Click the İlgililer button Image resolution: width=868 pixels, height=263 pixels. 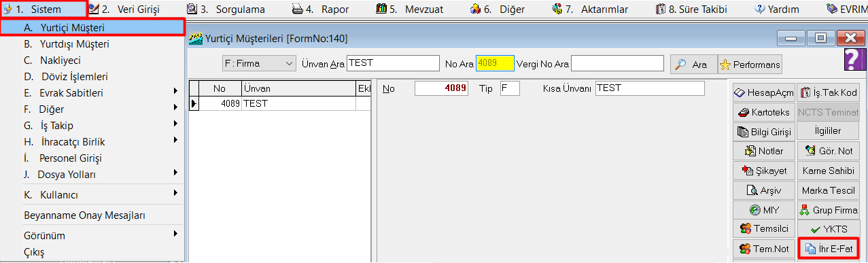point(828,131)
